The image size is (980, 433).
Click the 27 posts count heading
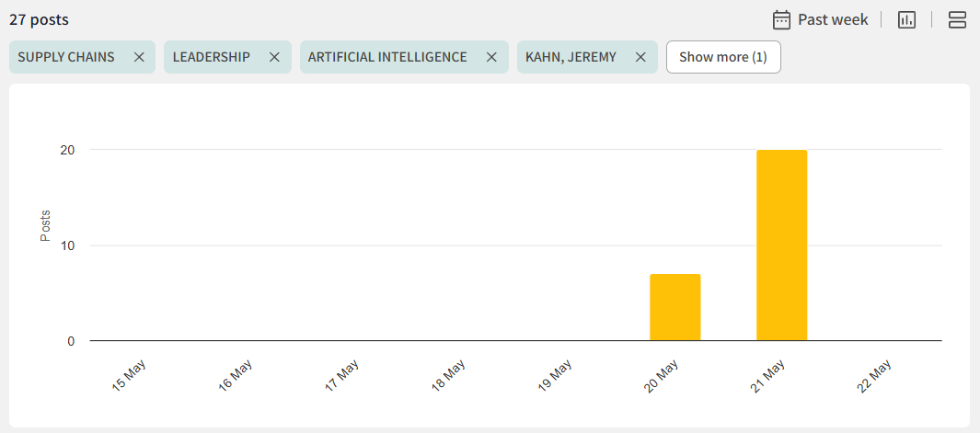[39, 19]
